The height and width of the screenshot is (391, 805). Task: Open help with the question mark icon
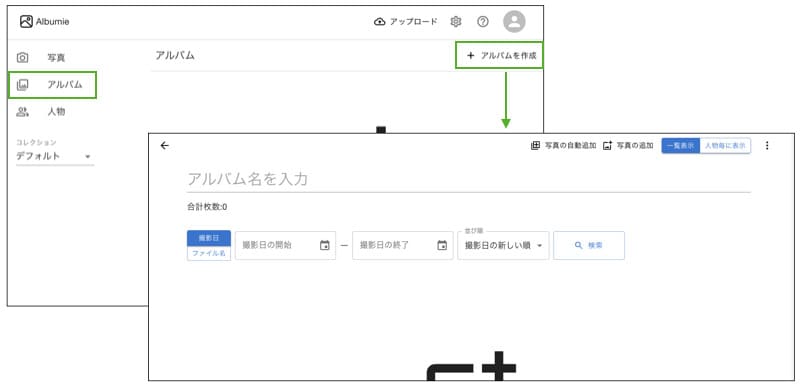click(x=483, y=22)
